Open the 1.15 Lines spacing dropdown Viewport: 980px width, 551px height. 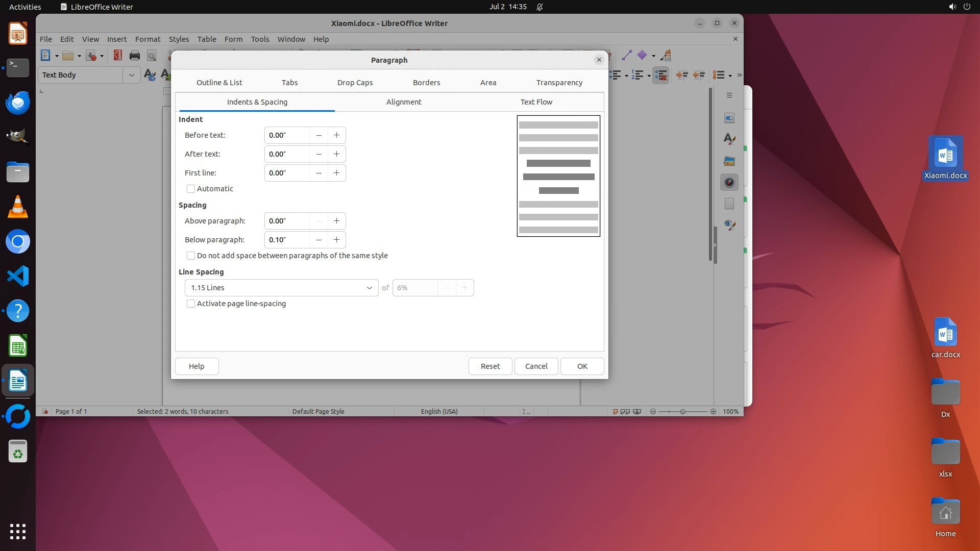[281, 288]
